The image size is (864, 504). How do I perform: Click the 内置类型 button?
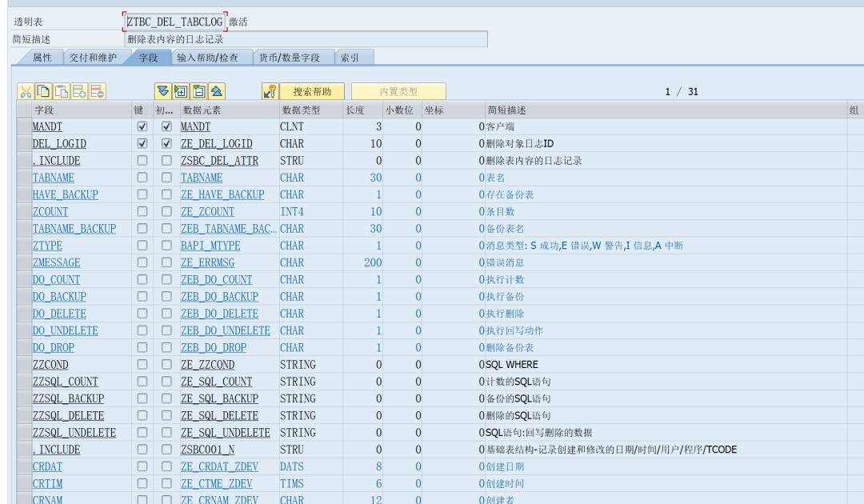(x=398, y=91)
